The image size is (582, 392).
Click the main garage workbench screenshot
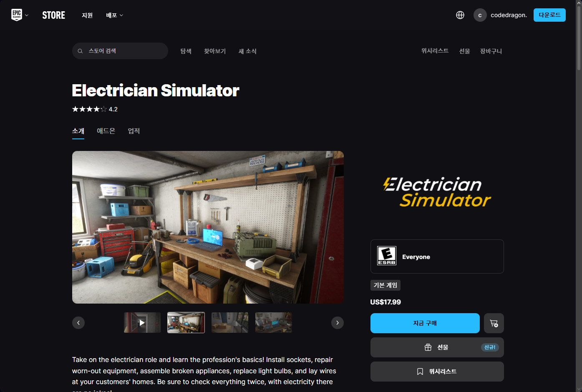[208, 227]
